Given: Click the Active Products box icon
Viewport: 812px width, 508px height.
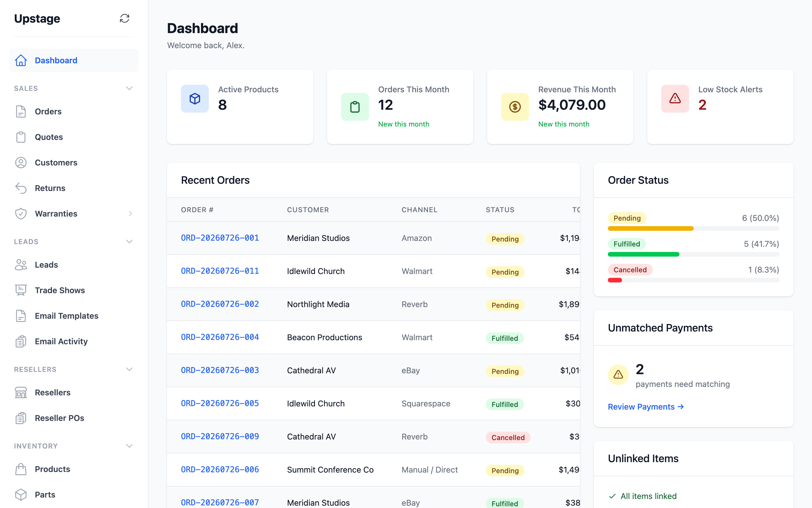Looking at the screenshot, I should pyautogui.click(x=195, y=98).
